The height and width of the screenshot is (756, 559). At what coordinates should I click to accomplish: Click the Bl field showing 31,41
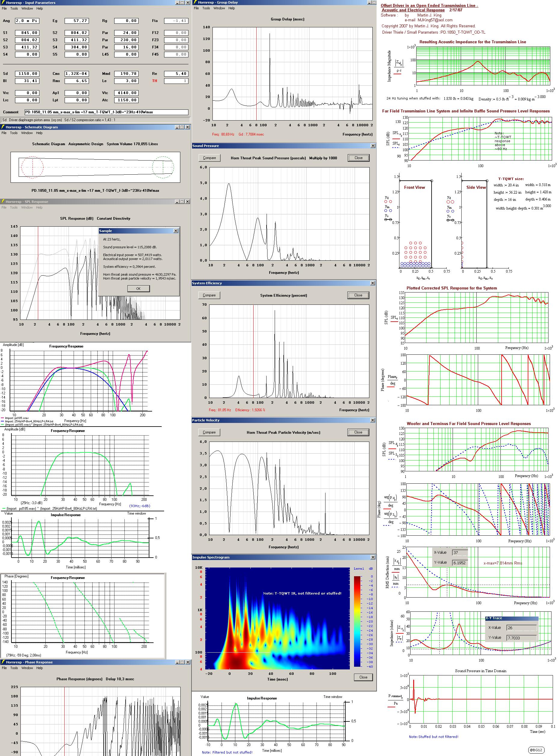(x=27, y=81)
